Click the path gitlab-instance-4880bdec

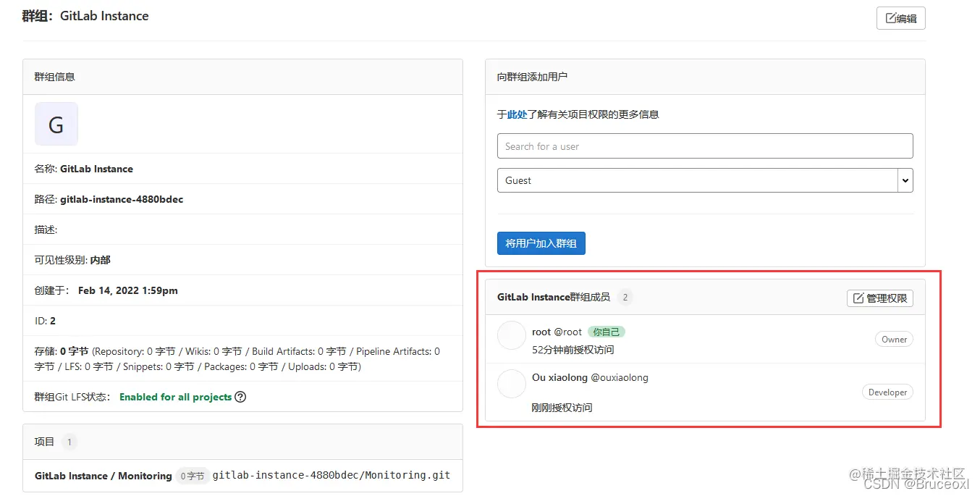122,199
